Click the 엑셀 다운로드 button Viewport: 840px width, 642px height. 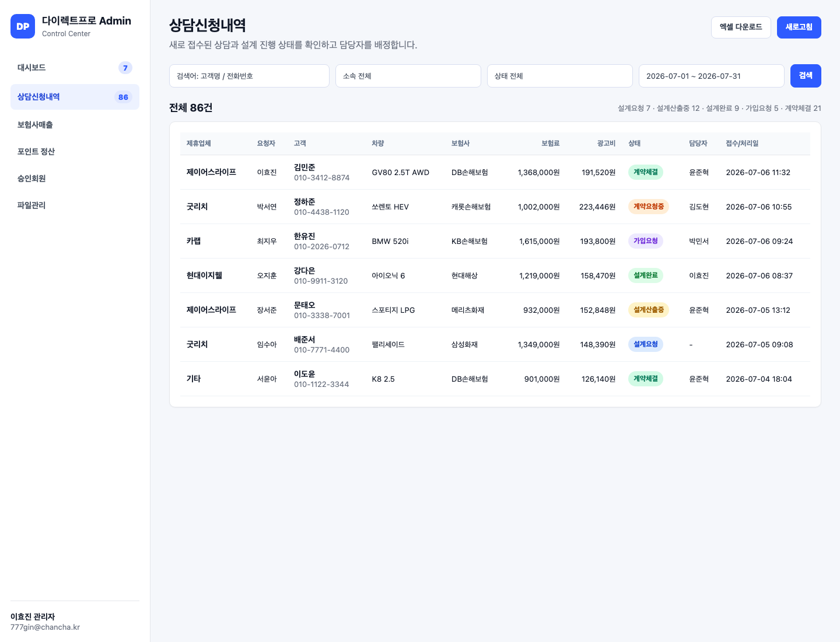[741, 27]
